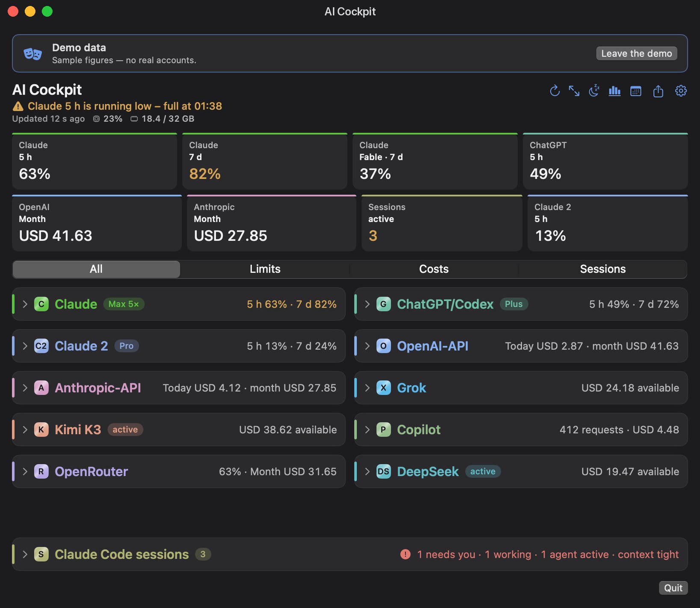
Task: Click the Max 5x plan badge
Action: coord(124,304)
